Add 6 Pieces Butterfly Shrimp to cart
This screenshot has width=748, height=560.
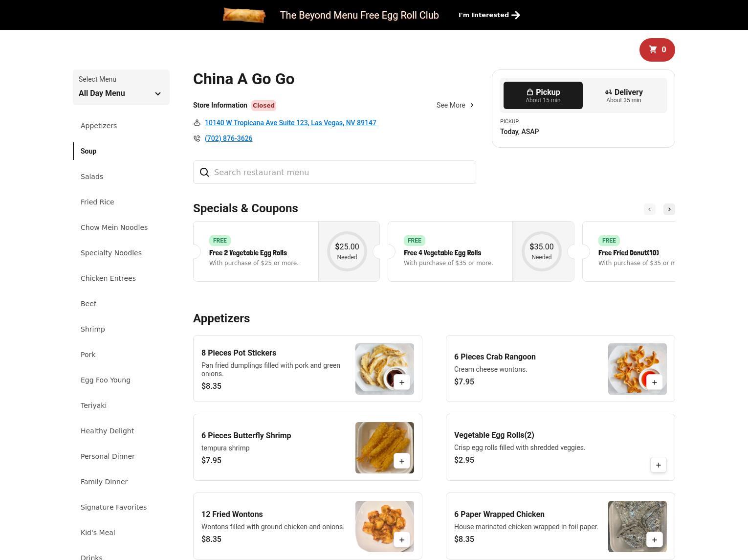402,461
